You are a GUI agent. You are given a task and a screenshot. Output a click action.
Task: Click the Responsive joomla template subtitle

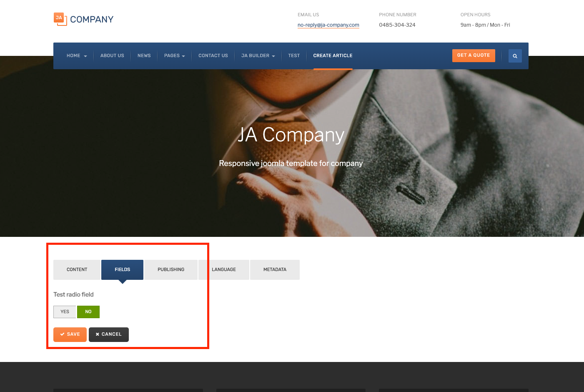(291, 163)
